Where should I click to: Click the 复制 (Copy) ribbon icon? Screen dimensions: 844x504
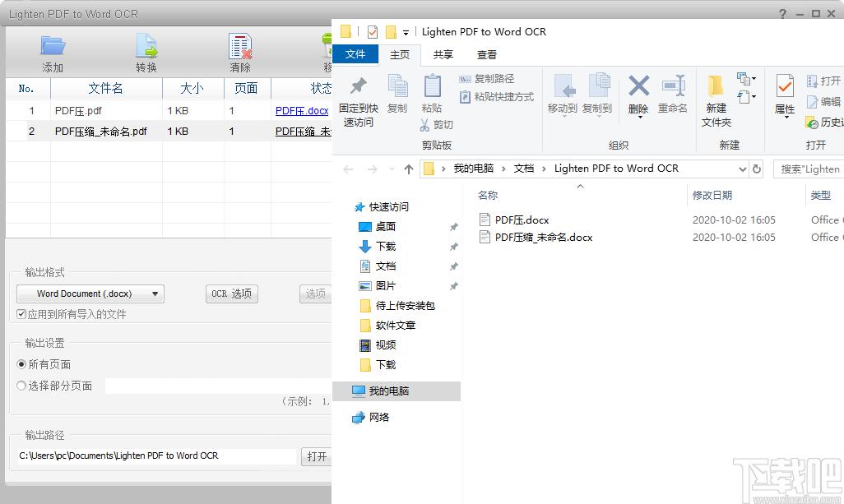click(x=398, y=86)
